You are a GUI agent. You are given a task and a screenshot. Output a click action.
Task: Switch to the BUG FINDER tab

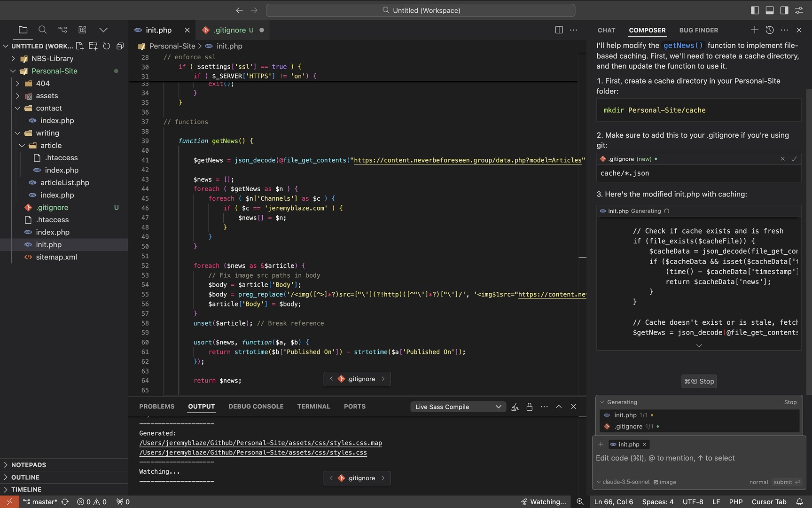tap(698, 30)
